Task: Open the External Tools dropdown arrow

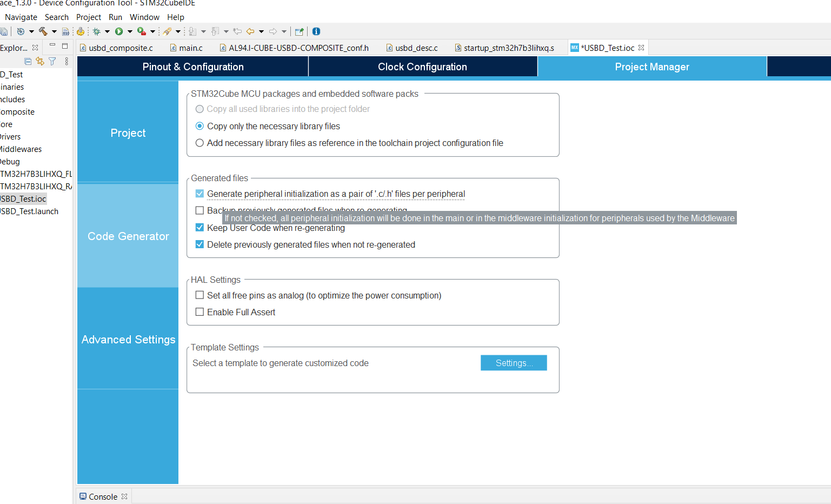Action: [152, 31]
